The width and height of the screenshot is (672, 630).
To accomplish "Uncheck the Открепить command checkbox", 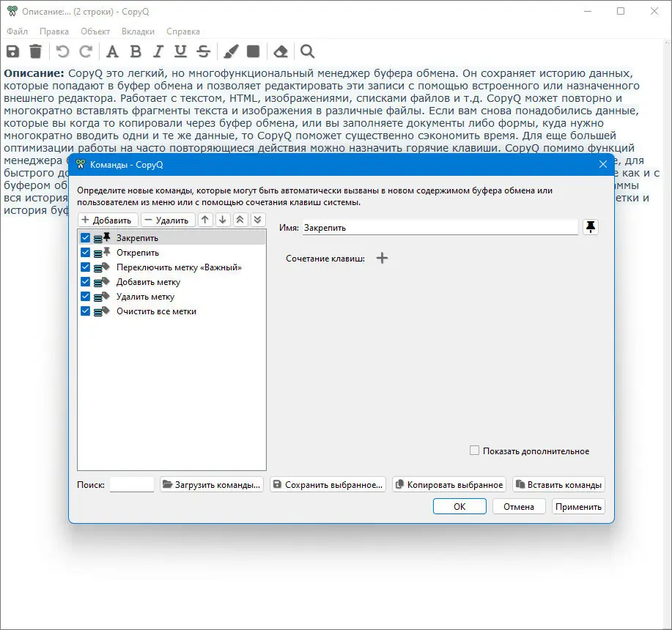I will [x=85, y=252].
